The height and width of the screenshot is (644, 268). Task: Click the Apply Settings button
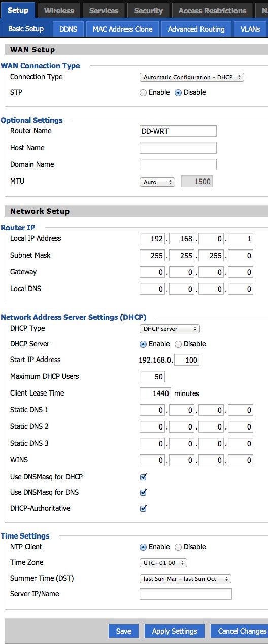tap(175, 631)
